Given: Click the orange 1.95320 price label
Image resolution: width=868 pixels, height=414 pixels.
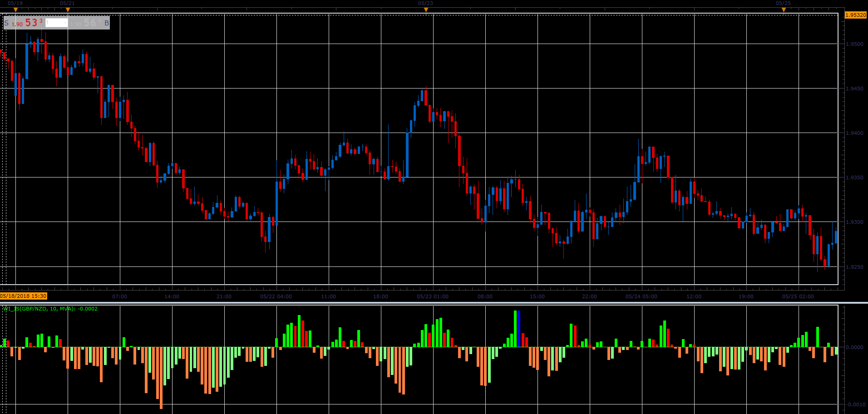Looking at the screenshot, I should click(856, 15).
